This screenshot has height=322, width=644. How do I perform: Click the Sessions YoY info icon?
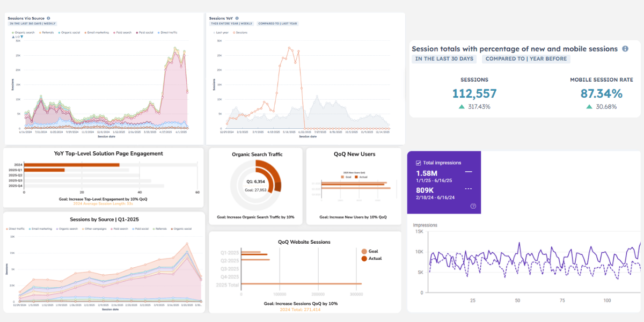coord(238,18)
